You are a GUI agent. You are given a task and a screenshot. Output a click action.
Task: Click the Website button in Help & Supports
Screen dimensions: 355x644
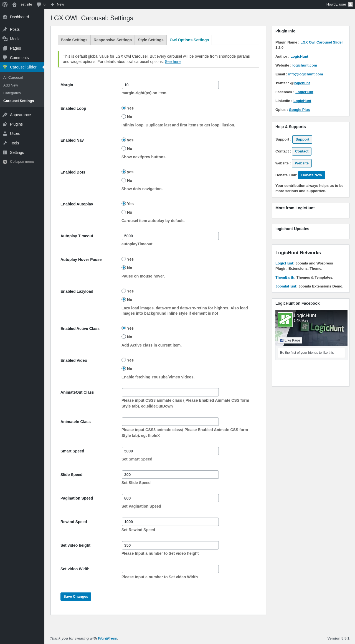pos(302,163)
